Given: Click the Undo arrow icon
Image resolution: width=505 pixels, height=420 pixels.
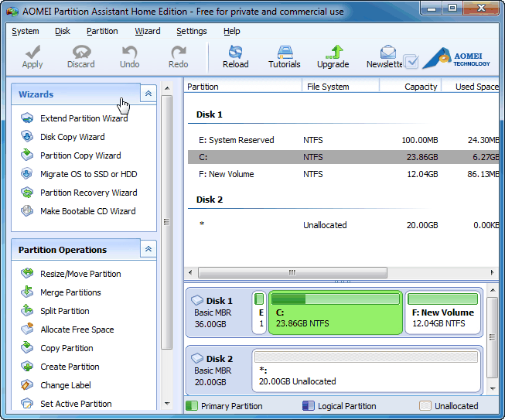Looking at the screenshot, I should (130, 52).
